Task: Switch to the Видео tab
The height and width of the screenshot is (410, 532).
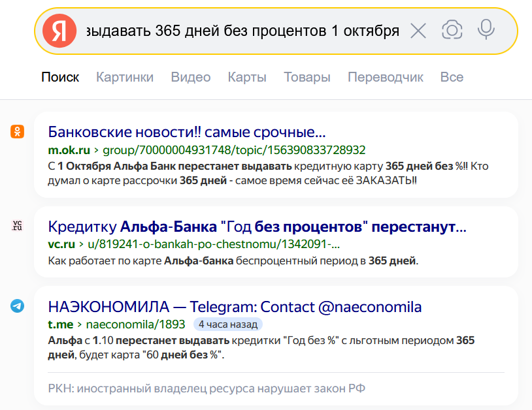Action: (x=191, y=77)
